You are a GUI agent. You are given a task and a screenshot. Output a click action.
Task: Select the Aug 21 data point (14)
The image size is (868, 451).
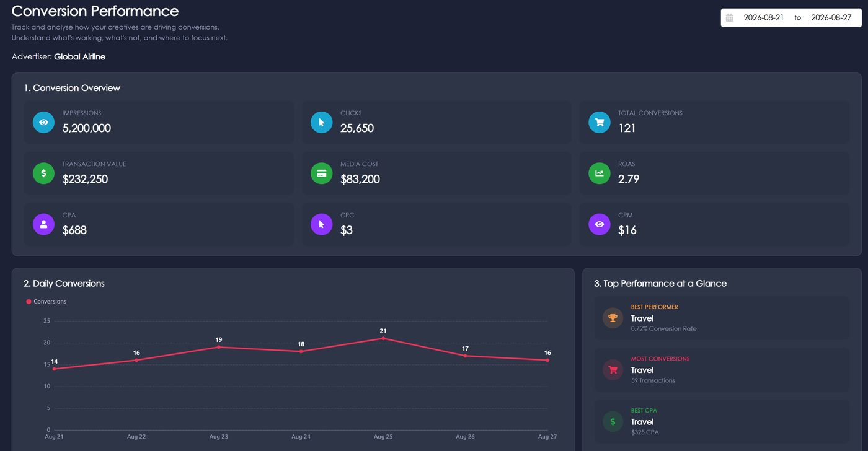click(x=55, y=369)
